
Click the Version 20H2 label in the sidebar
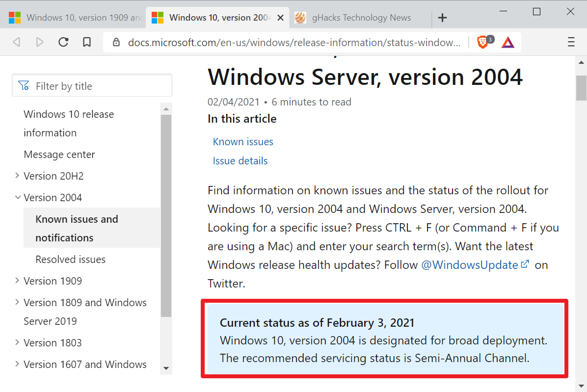pyautogui.click(x=53, y=176)
